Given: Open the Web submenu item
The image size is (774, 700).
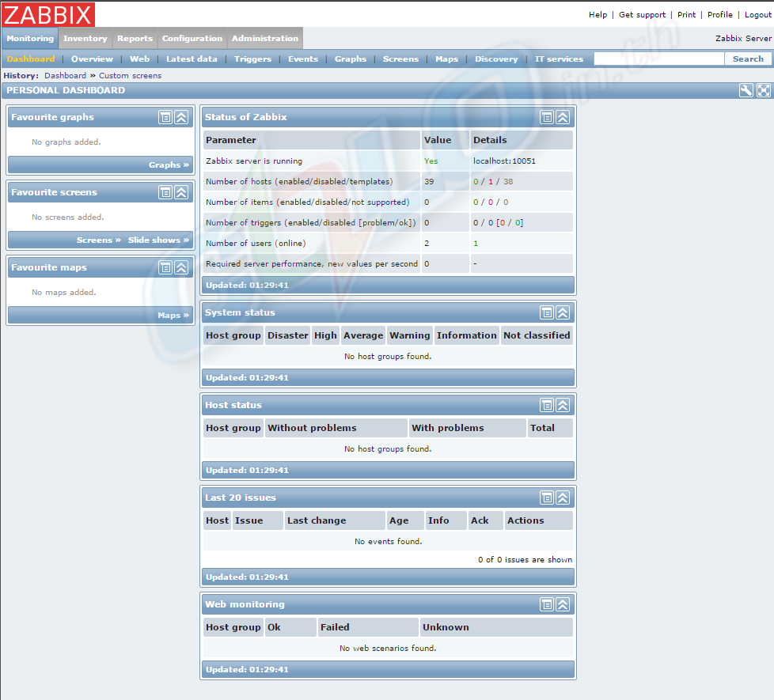Looking at the screenshot, I should pos(140,59).
